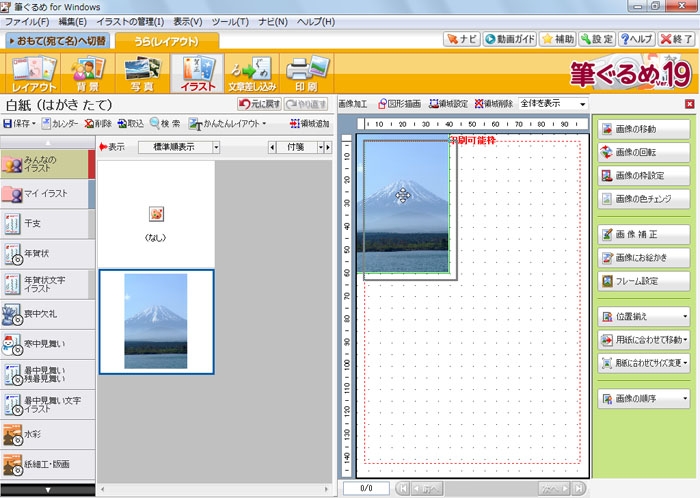Expand the 標準順表示 display order dropdown
This screenshot has width=700, height=498.
coord(180,147)
